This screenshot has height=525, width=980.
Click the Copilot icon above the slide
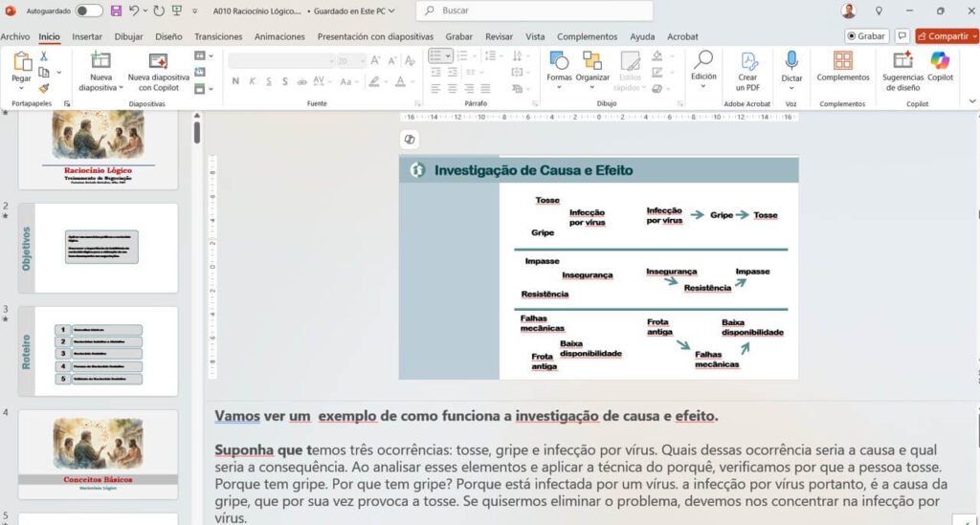[410, 140]
